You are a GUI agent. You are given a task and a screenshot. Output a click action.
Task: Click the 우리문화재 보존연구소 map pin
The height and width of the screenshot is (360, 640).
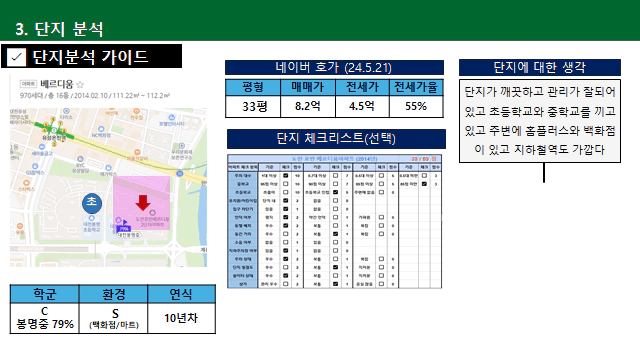point(182,146)
